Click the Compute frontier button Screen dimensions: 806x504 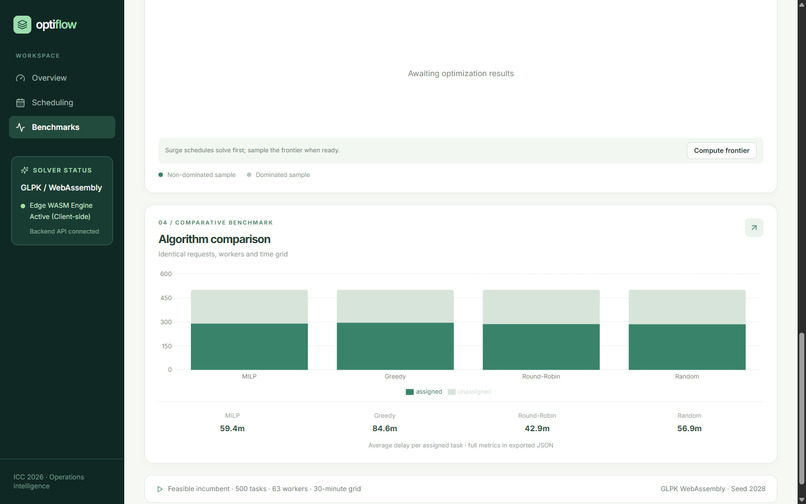(721, 151)
